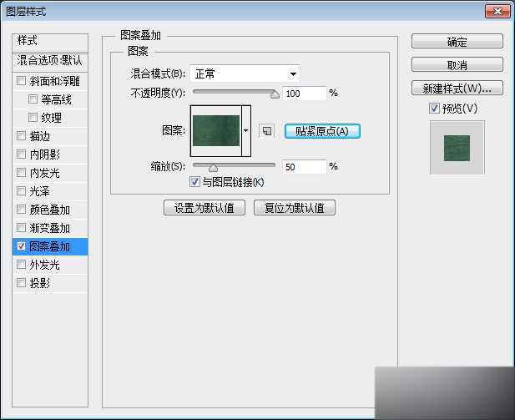The width and height of the screenshot is (515, 420).
Task: Open the 外发光 settings label
Action: (45, 265)
